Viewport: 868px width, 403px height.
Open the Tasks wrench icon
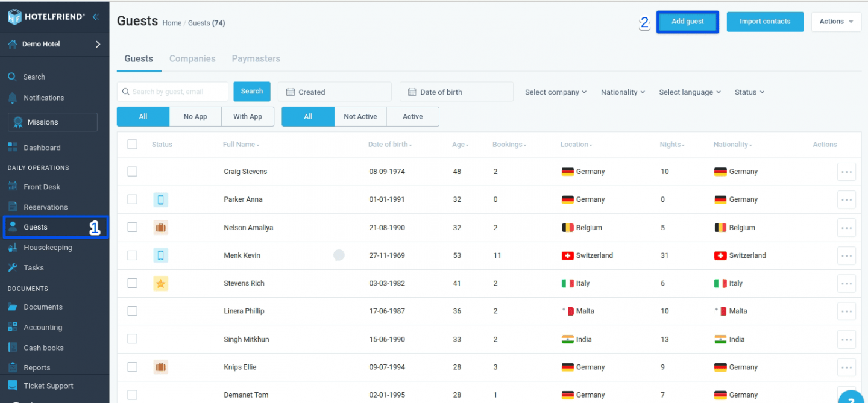[12, 267]
